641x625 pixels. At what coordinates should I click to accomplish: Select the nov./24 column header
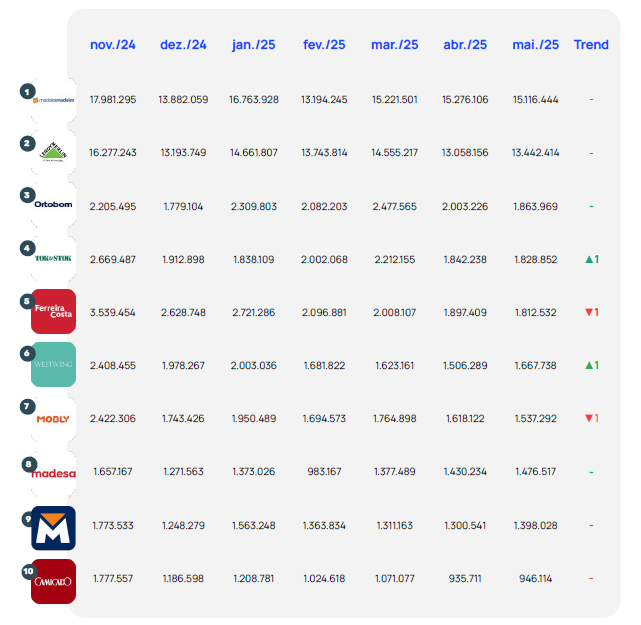(113, 45)
